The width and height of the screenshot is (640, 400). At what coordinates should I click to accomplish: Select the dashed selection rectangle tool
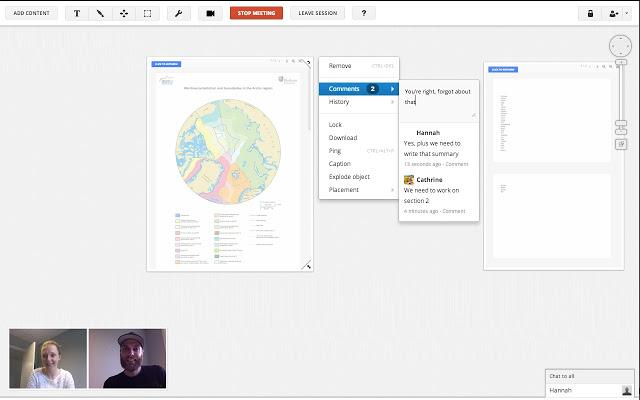pyautogui.click(x=147, y=13)
